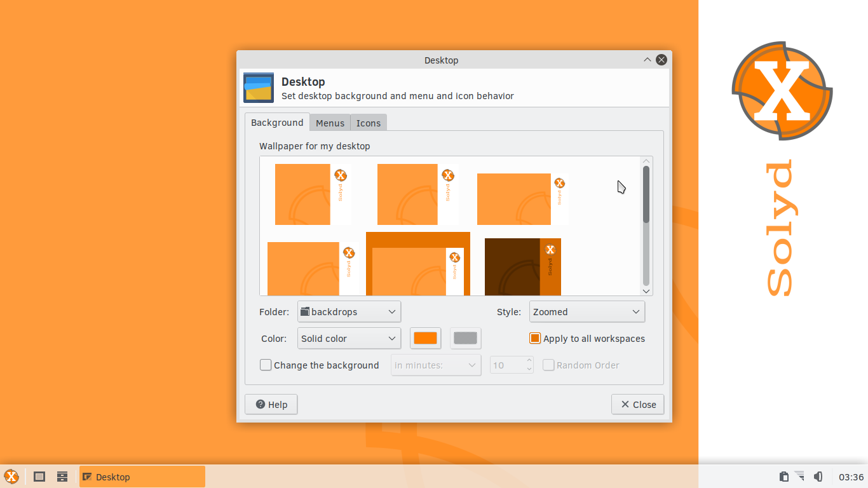The width and height of the screenshot is (868, 488).
Task: Click the orange first color swatch
Action: (425, 339)
